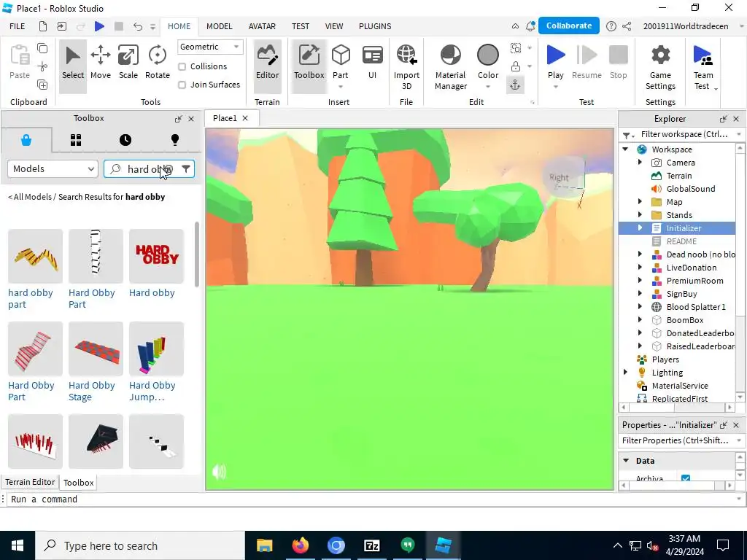Click the undo arrow in quick toolbar
The height and width of the screenshot is (560, 747).
point(138,26)
